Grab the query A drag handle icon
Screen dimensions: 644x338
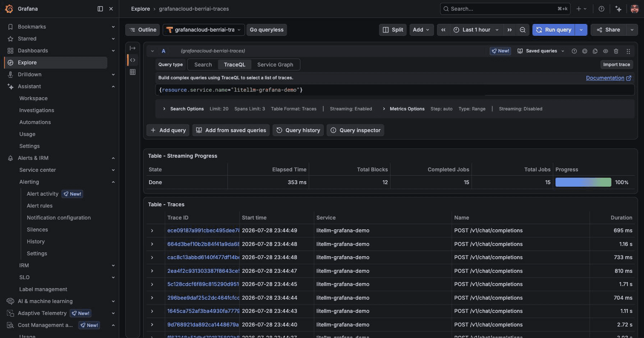tap(628, 51)
